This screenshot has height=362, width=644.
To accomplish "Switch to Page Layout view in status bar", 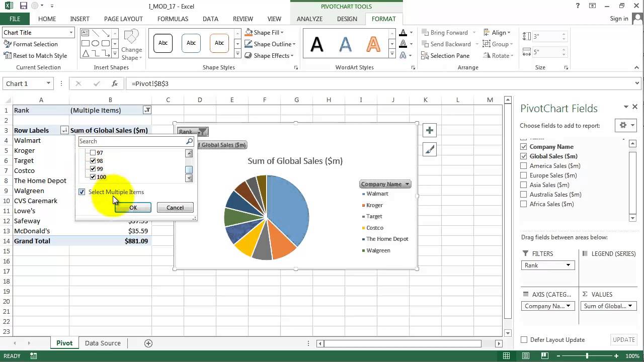I will pyautogui.click(x=526, y=356).
